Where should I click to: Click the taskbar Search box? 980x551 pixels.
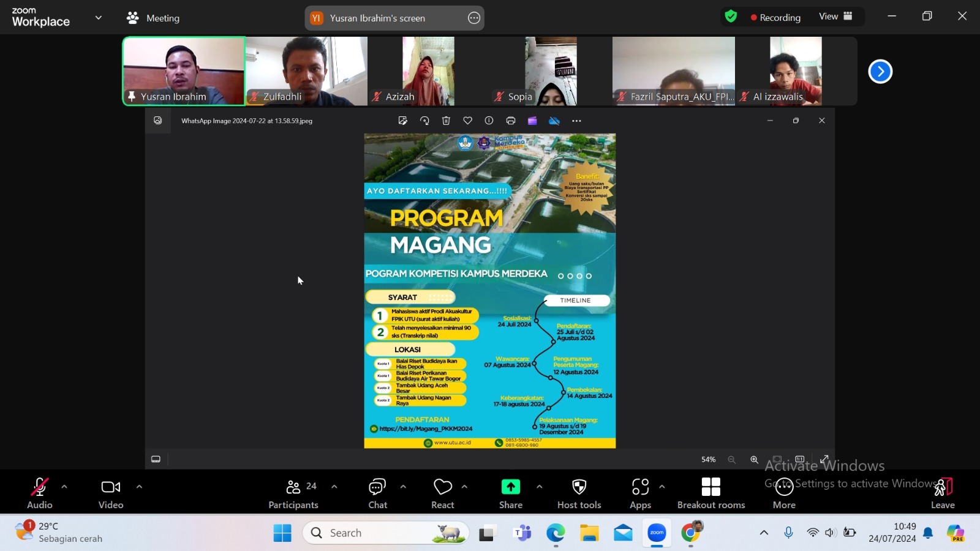pos(386,533)
